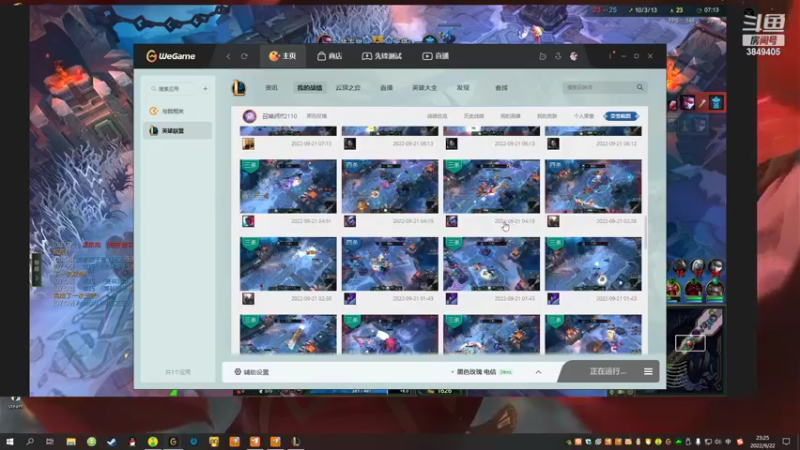The image size is (800, 450).
Task: Open the 四杀 screenshot dated 02:38
Action: (x=593, y=186)
